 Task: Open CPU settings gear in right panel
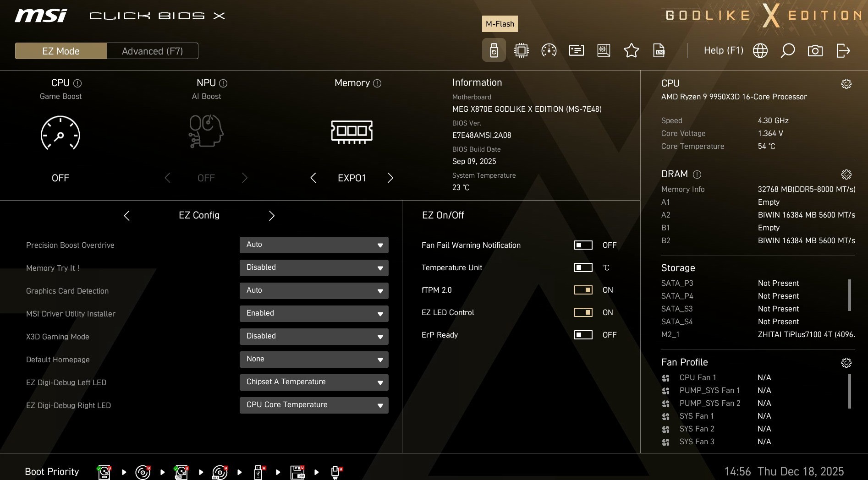(x=846, y=84)
